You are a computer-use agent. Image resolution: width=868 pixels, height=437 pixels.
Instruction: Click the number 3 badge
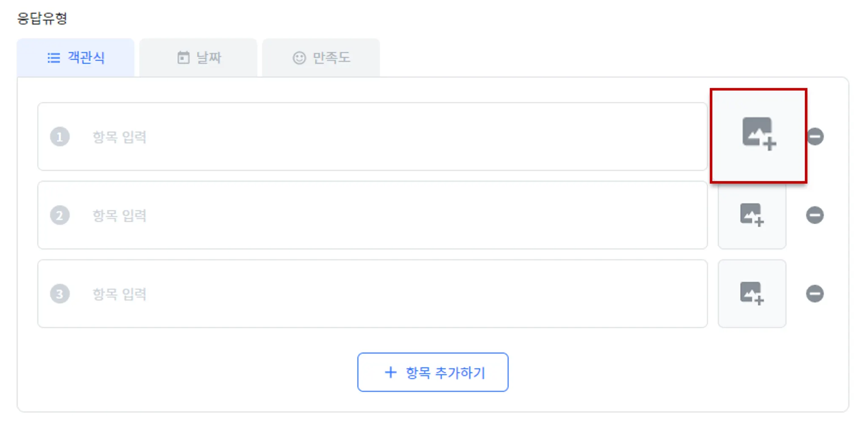[x=60, y=294]
